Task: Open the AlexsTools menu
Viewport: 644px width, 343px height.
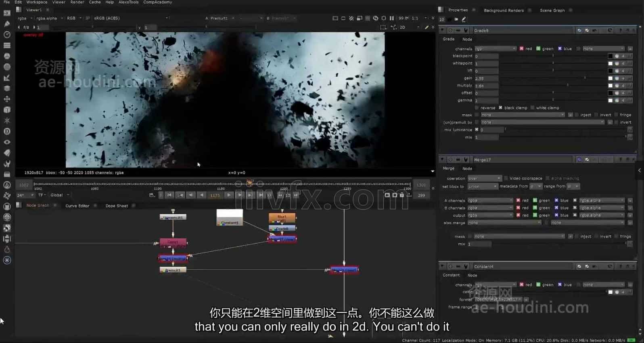Action: coord(129,2)
